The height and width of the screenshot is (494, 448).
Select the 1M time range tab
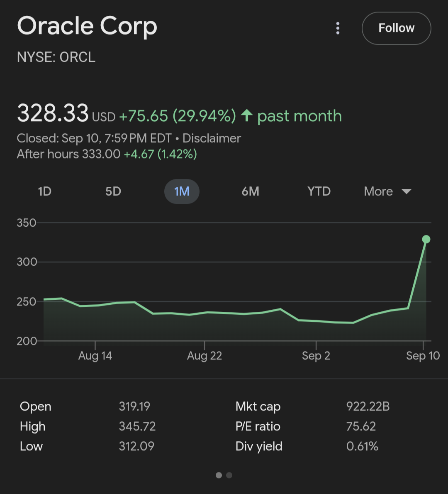pyautogui.click(x=182, y=191)
